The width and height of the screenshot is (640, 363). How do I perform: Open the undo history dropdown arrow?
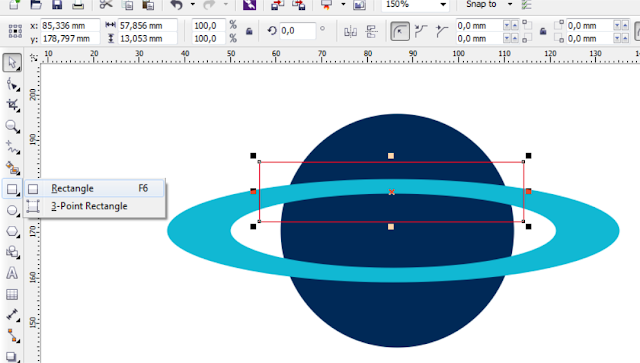[193, 4]
